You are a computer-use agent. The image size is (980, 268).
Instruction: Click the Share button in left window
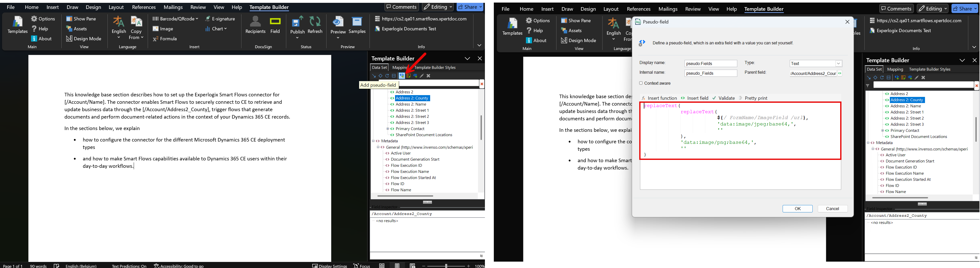pos(470,7)
